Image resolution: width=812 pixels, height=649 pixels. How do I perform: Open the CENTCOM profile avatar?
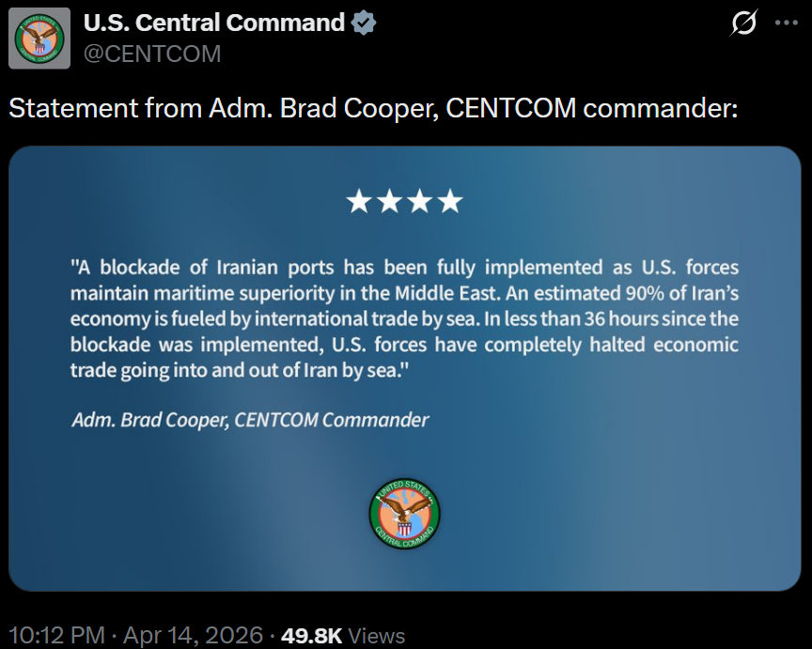(x=39, y=38)
